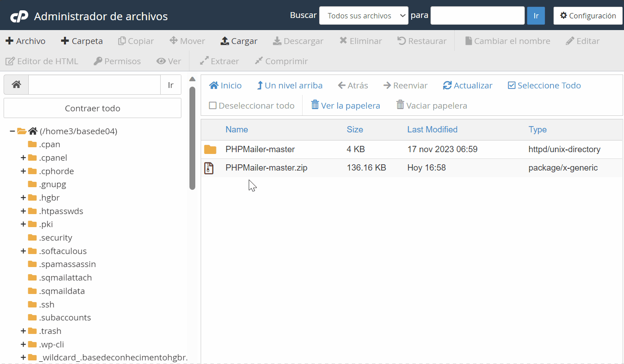Expand the .wp-cli folder
624x364 pixels.
pyautogui.click(x=23, y=344)
